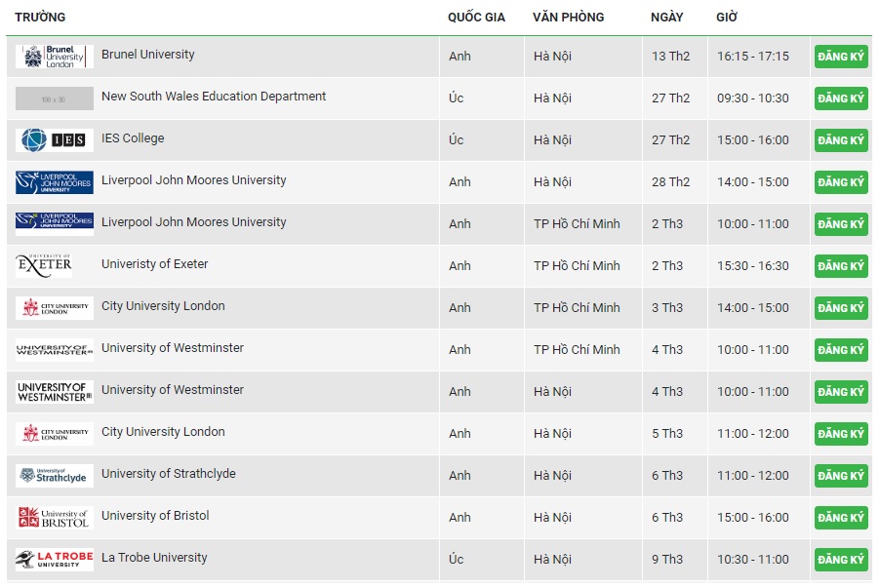The height and width of the screenshot is (588, 880).
Task: Click the Brunel University London logo
Action: click(x=55, y=57)
